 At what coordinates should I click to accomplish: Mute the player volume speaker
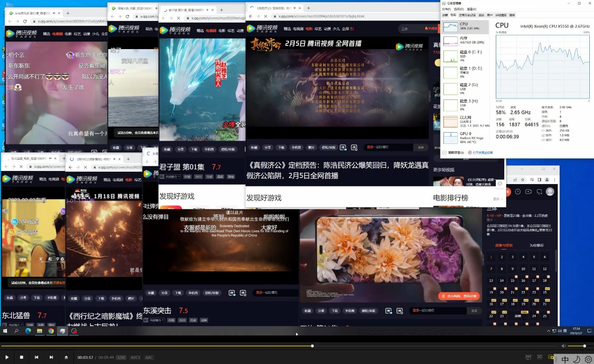[x=563, y=346]
